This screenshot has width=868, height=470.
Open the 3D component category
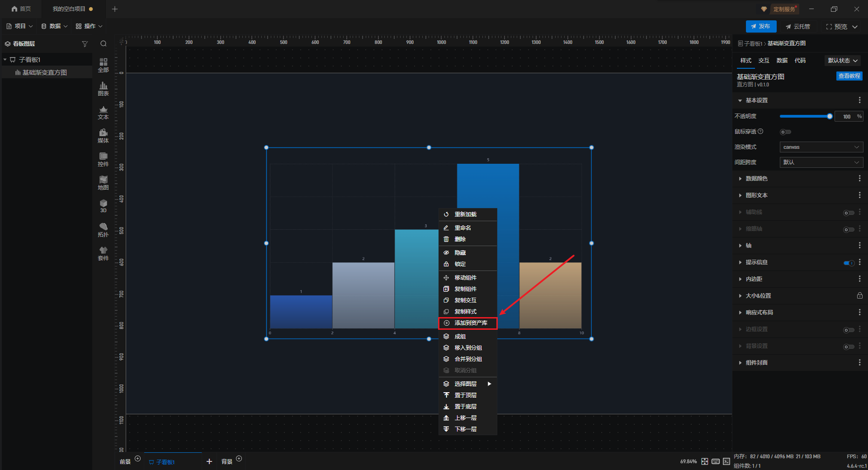tap(103, 206)
